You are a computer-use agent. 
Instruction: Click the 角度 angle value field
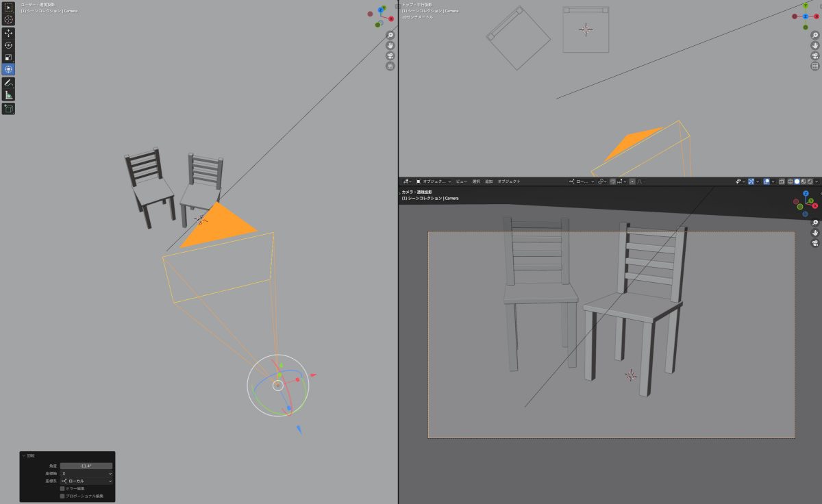click(86, 466)
